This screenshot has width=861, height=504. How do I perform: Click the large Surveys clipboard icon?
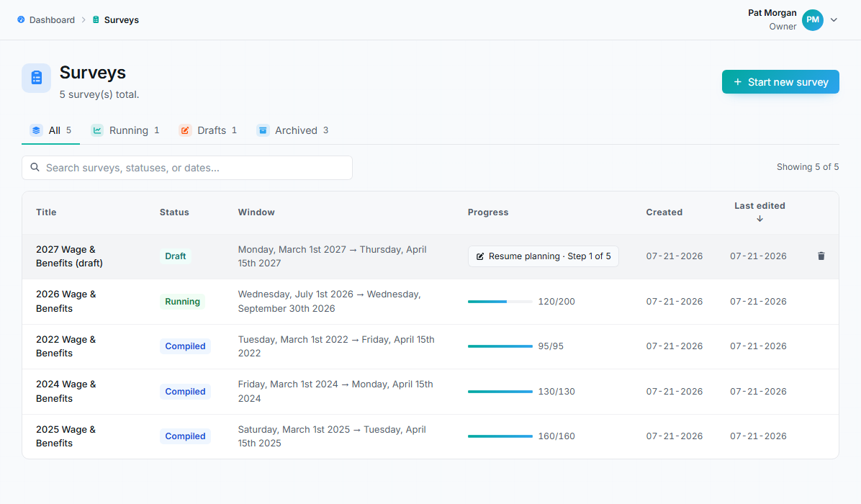click(x=36, y=78)
